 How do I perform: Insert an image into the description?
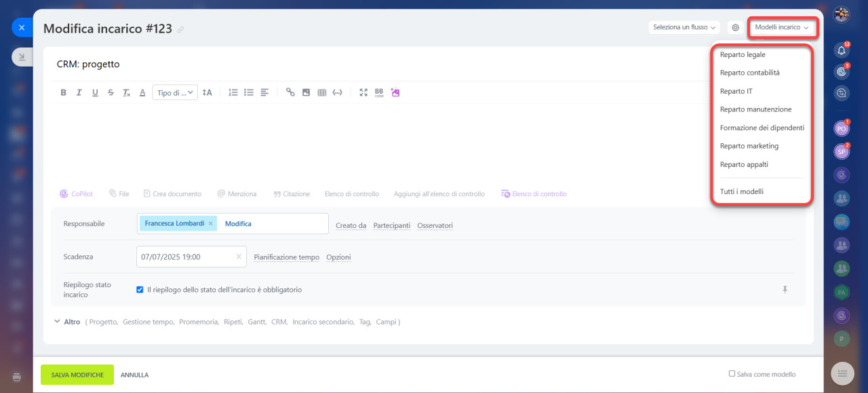306,92
